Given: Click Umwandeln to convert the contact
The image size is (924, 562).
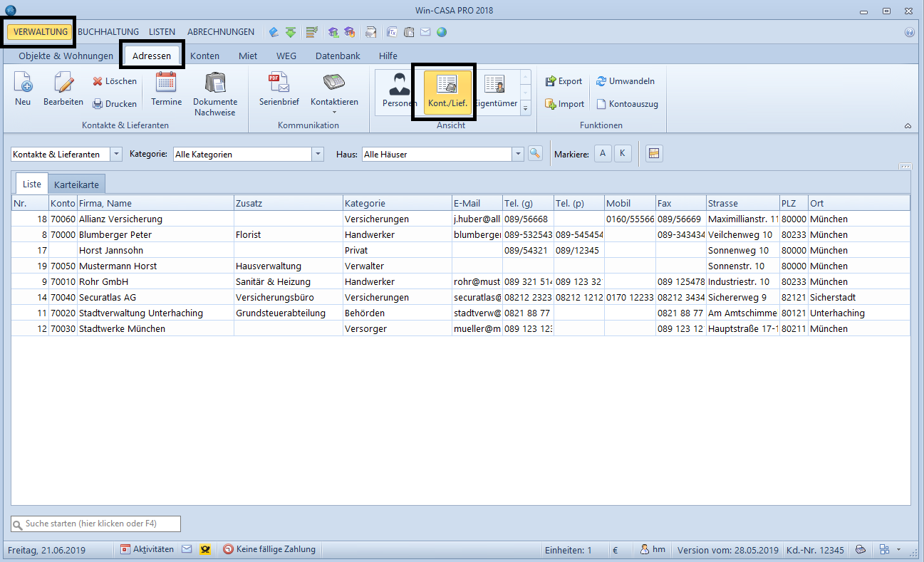Looking at the screenshot, I should (625, 81).
